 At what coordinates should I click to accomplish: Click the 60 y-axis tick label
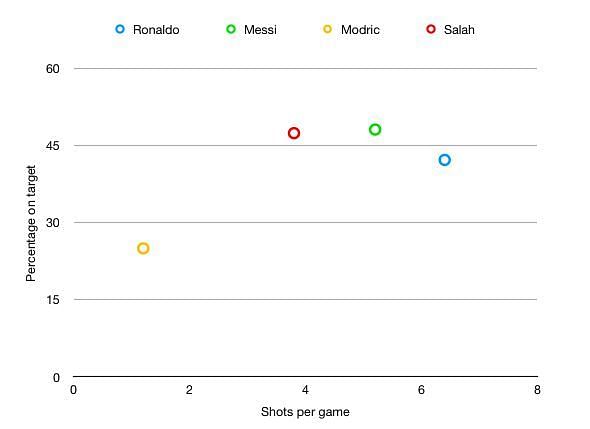pyautogui.click(x=53, y=69)
